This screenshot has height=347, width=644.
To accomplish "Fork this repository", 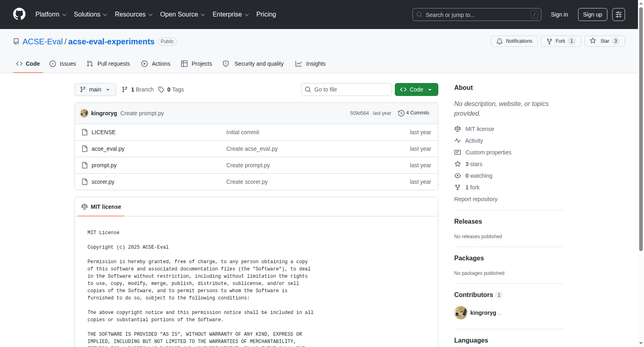I will click(x=561, y=41).
